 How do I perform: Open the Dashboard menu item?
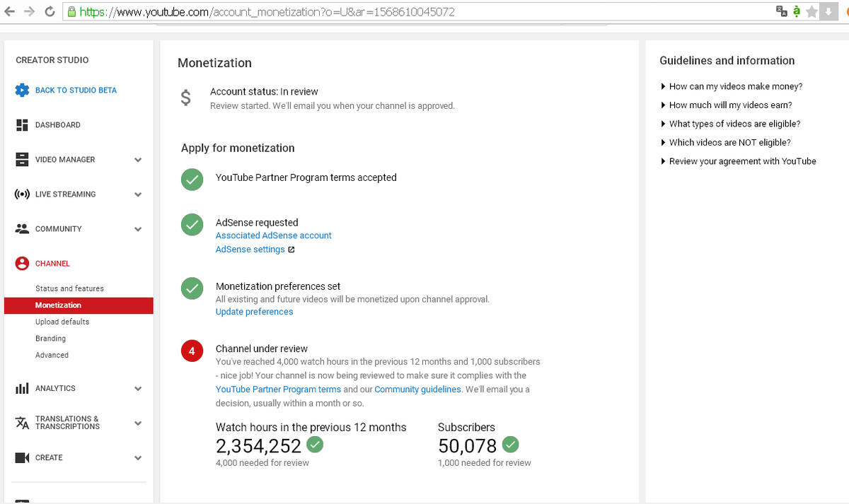[58, 125]
